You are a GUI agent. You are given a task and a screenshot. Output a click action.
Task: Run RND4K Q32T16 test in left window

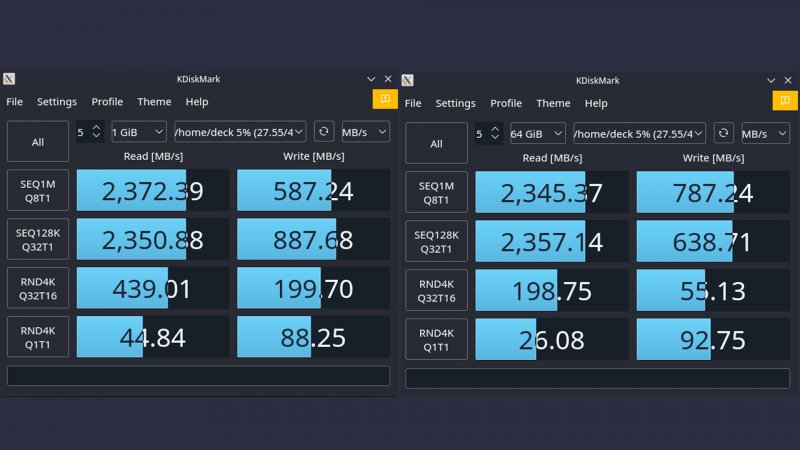38,289
